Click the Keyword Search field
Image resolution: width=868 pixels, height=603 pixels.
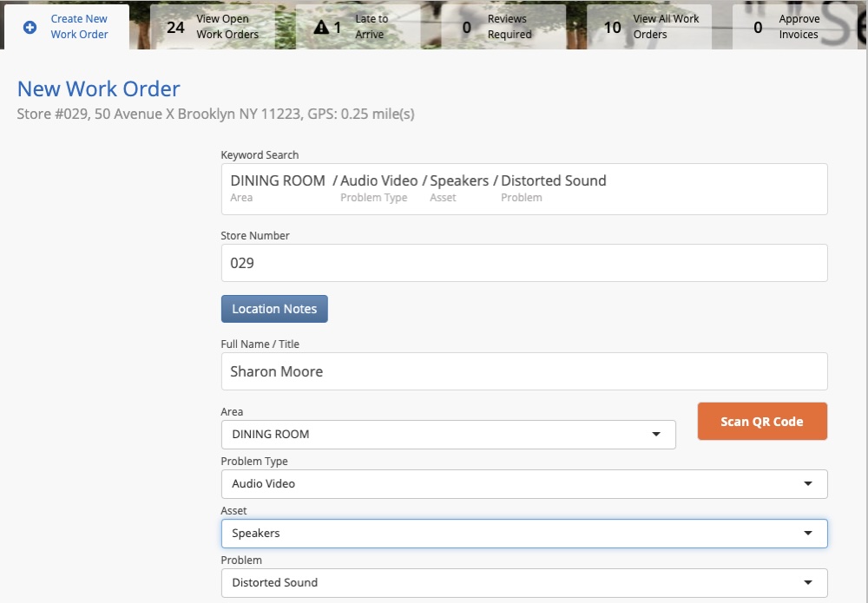coord(525,187)
